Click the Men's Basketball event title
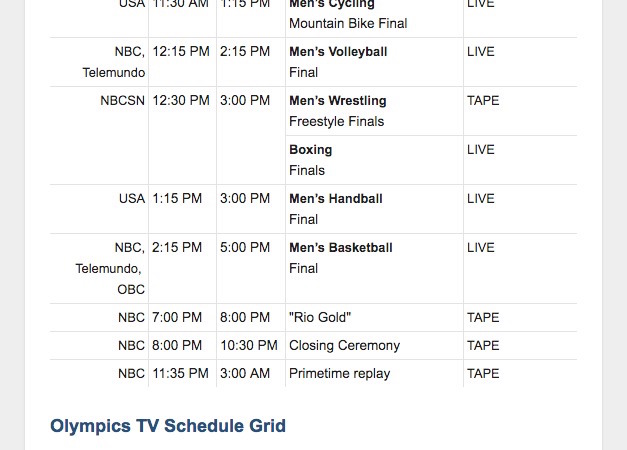 (341, 247)
